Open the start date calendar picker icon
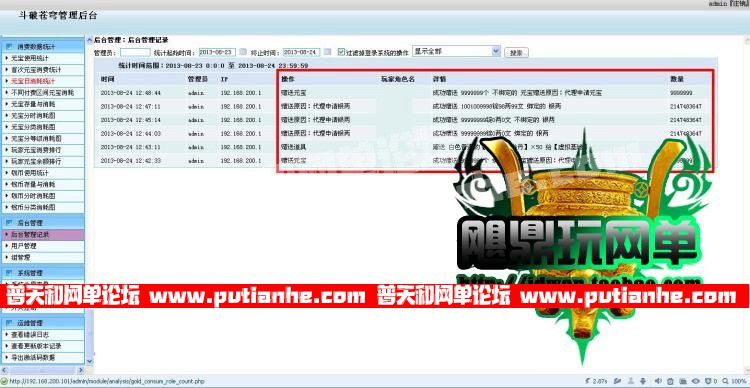The image size is (750, 388). pos(243,52)
